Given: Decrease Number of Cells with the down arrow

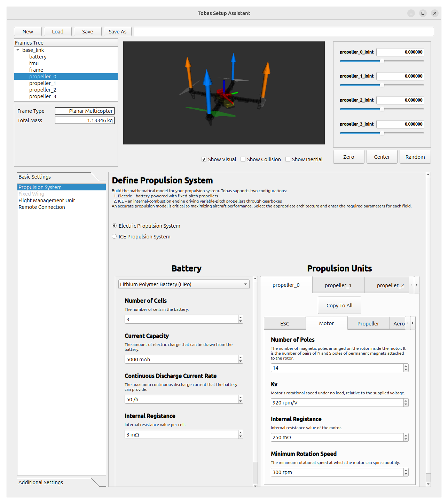Looking at the screenshot, I should tap(241, 322).
